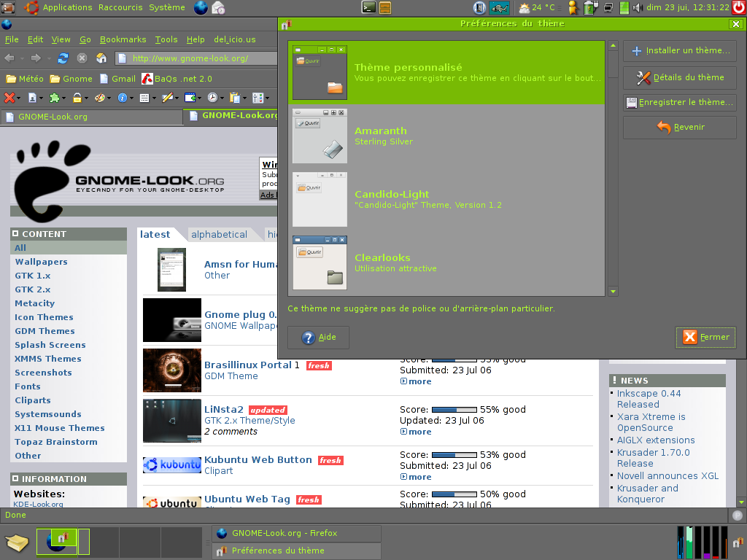
Task: Click the Firefox URL address field
Action: pyautogui.click(x=198, y=58)
